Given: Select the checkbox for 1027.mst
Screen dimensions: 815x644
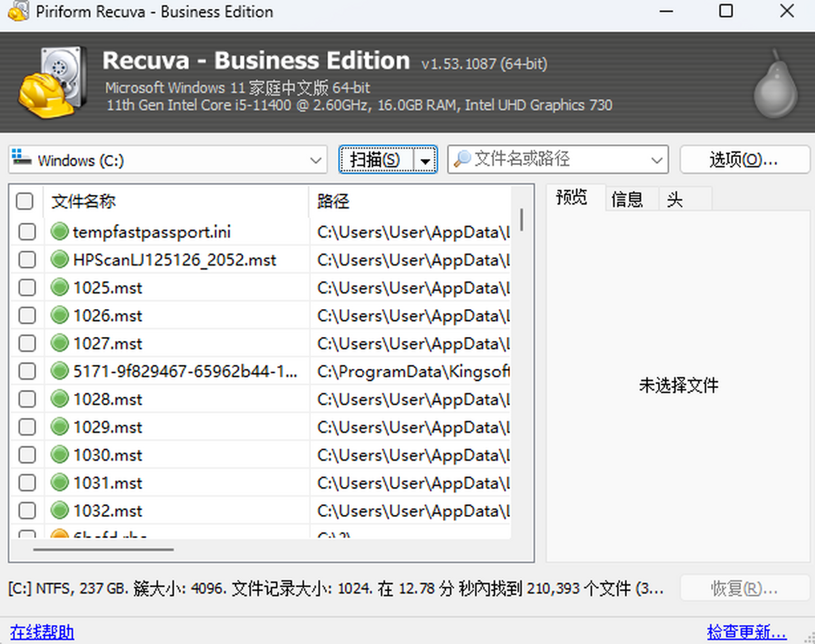Looking at the screenshot, I should coord(26,344).
